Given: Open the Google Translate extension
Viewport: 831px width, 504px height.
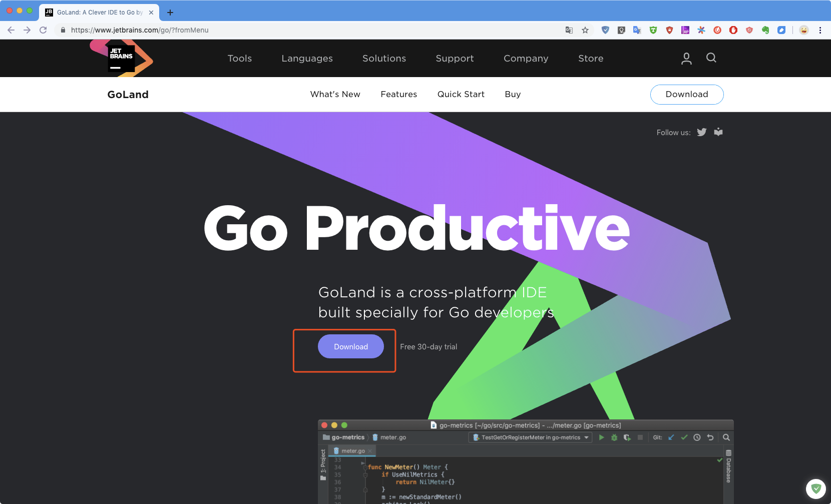Looking at the screenshot, I should pyautogui.click(x=637, y=30).
